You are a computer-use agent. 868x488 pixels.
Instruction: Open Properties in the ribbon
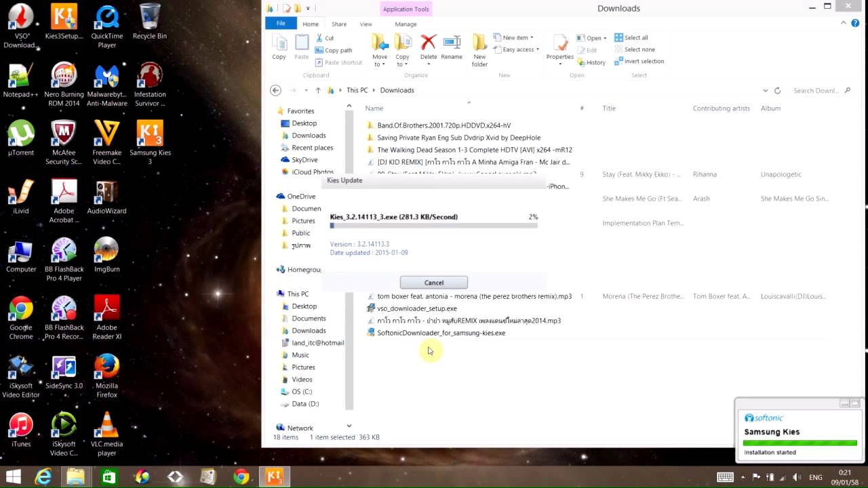(559, 50)
